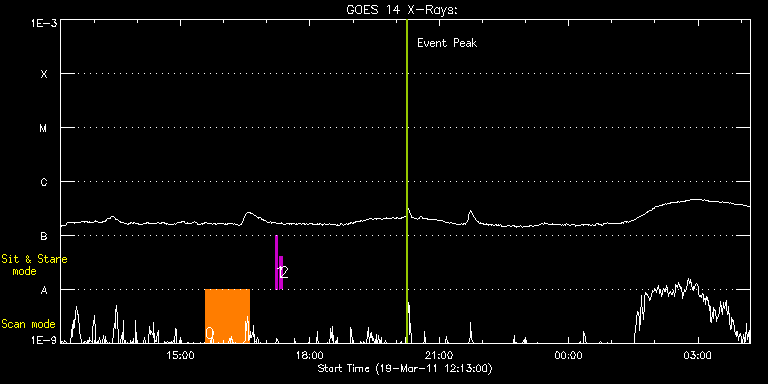
Task: Click the GOES 14 X-Rays title
Action: 402,10
